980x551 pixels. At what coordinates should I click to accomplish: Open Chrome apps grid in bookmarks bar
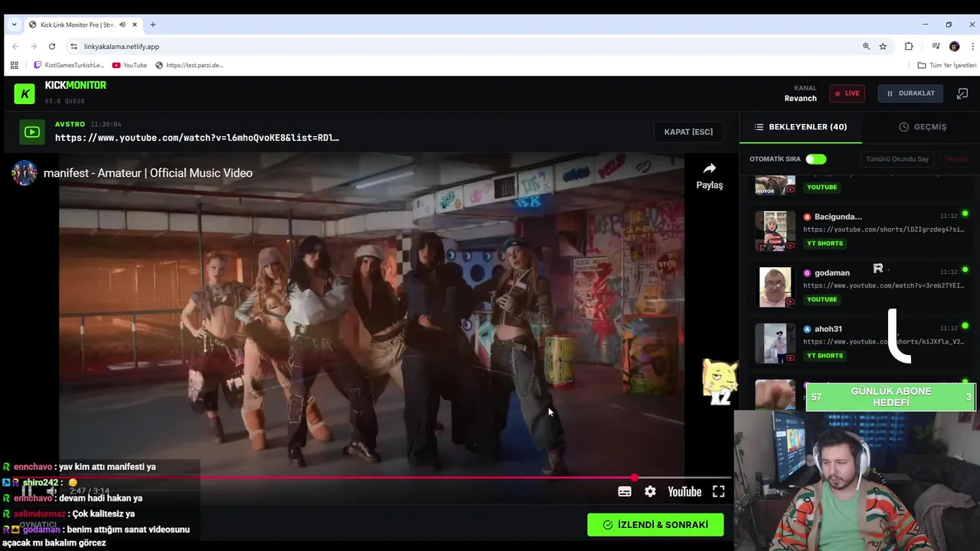pyautogui.click(x=14, y=65)
